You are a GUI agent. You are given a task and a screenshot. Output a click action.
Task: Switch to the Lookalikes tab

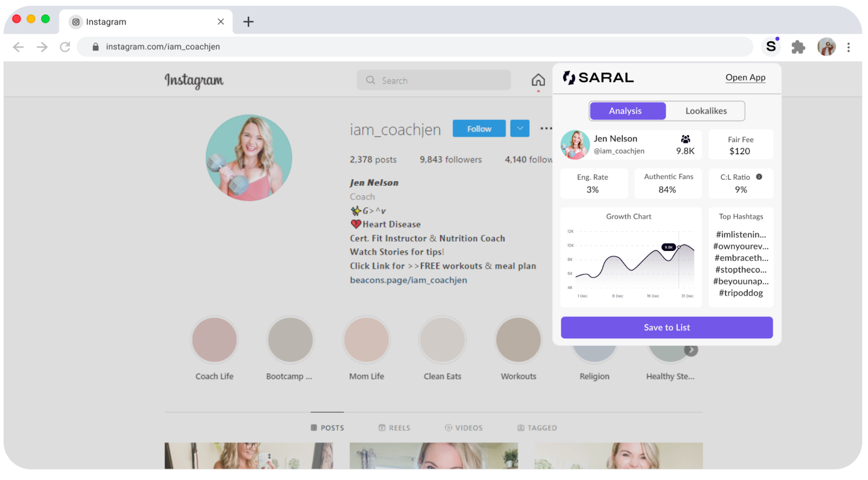tap(706, 111)
